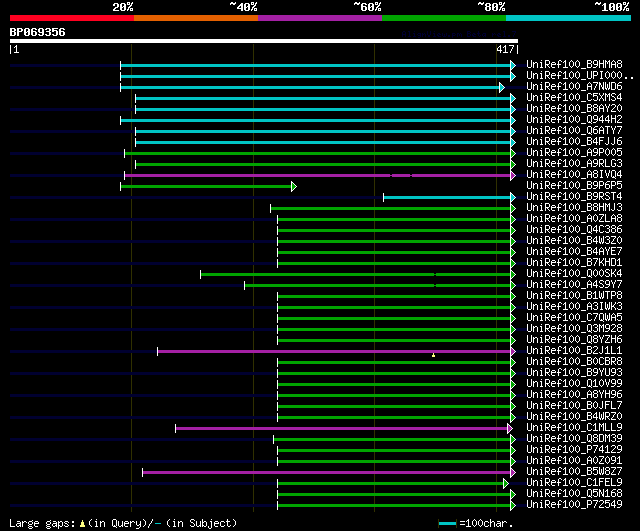Click the green B9P6P5 alignment end arrow
The width and height of the screenshot is (640, 531).
tap(294, 187)
